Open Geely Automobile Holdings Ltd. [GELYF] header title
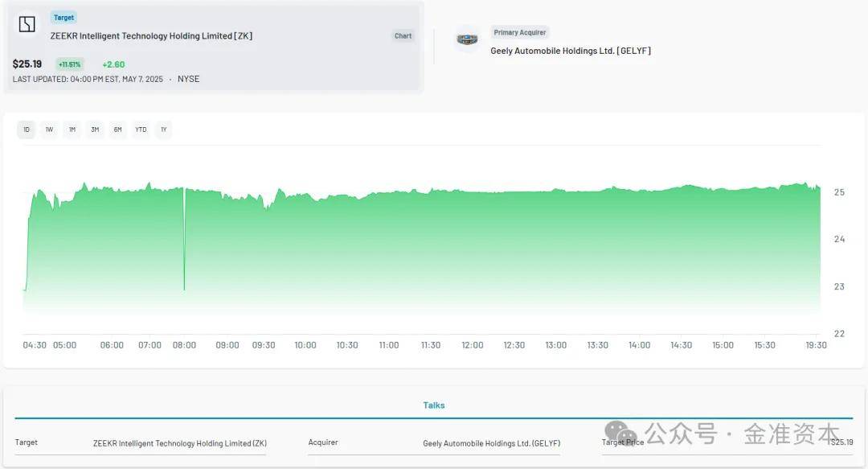The image size is (868, 469). point(571,51)
